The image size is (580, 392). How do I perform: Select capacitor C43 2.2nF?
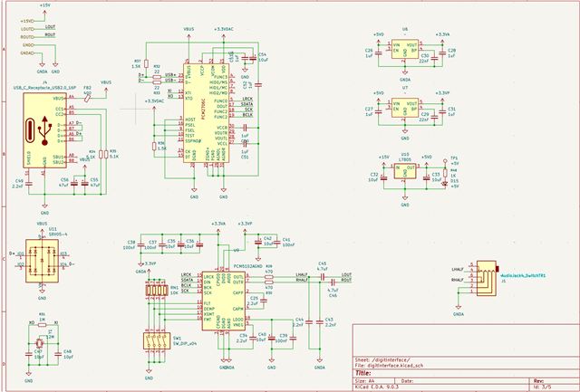click(x=320, y=322)
